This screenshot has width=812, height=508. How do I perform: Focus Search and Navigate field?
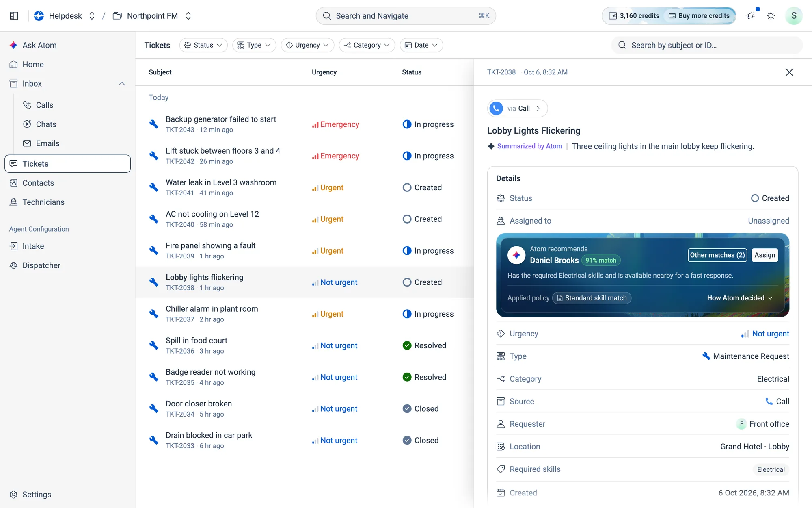tap(406, 16)
